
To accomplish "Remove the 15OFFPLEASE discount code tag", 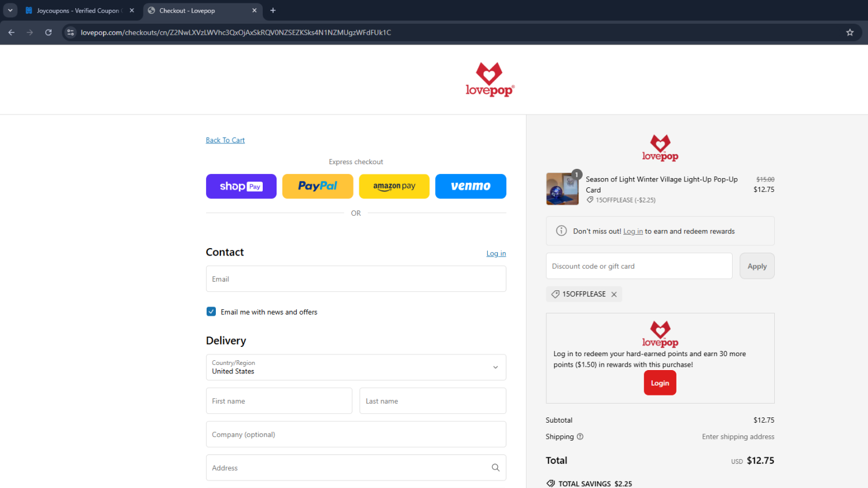I will click(614, 294).
